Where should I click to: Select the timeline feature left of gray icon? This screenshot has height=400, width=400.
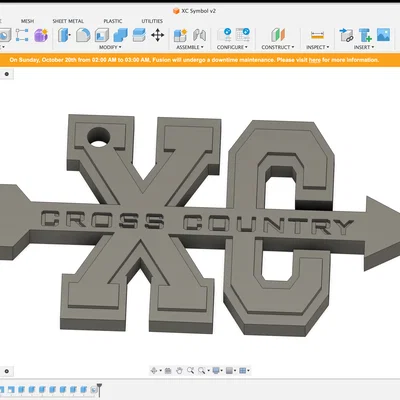84,389
